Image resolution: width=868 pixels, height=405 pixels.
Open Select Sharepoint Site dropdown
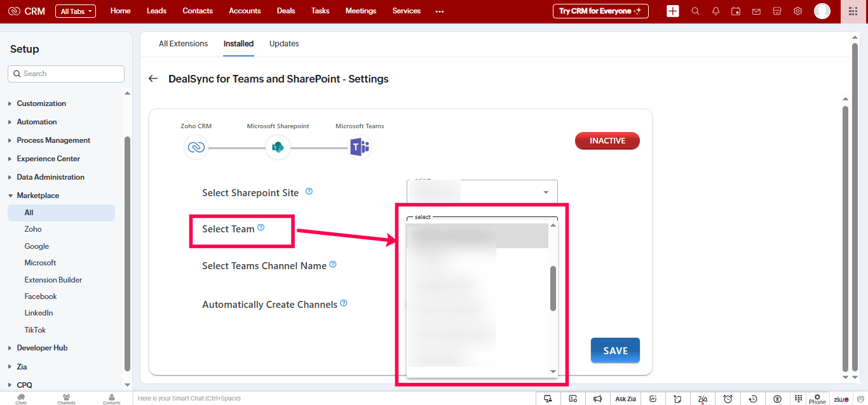(x=482, y=192)
